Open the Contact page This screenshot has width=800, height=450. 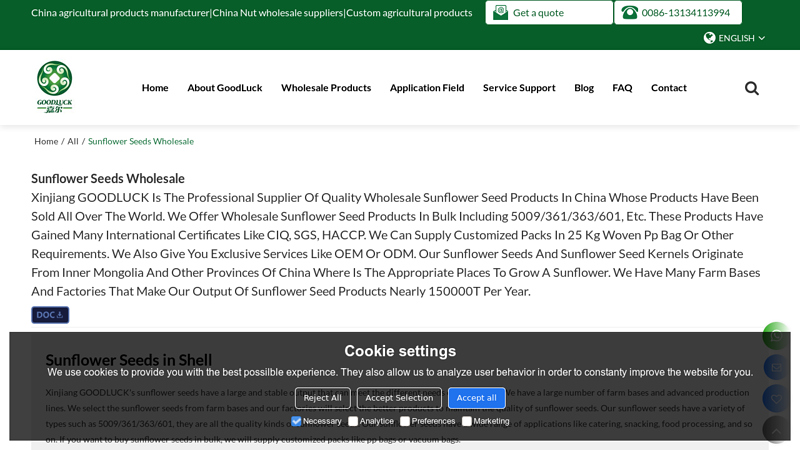(x=669, y=88)
